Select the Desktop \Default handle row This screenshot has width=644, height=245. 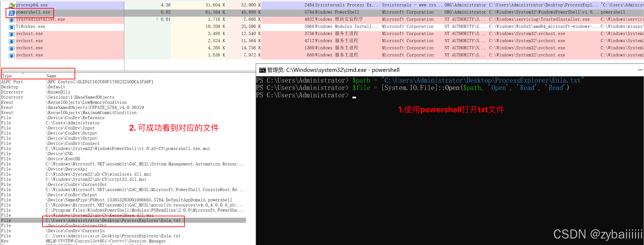(123, 87)
